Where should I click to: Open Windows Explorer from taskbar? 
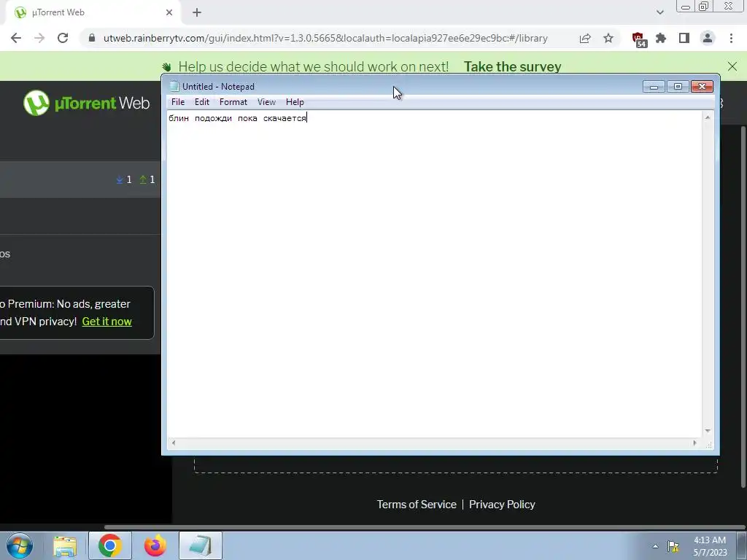point(65,546)
